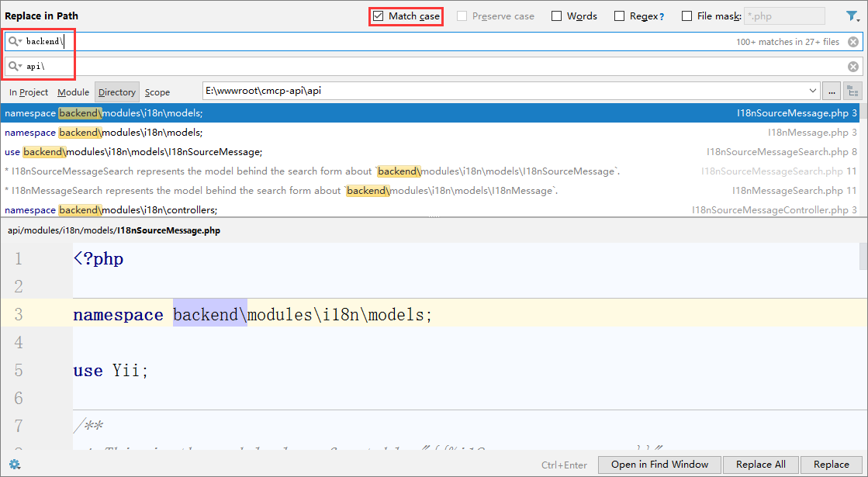Switch to In Project scope tab
The width and height of the screenshot is (868, 477).
pyautogui.click(x=29, y=92)
